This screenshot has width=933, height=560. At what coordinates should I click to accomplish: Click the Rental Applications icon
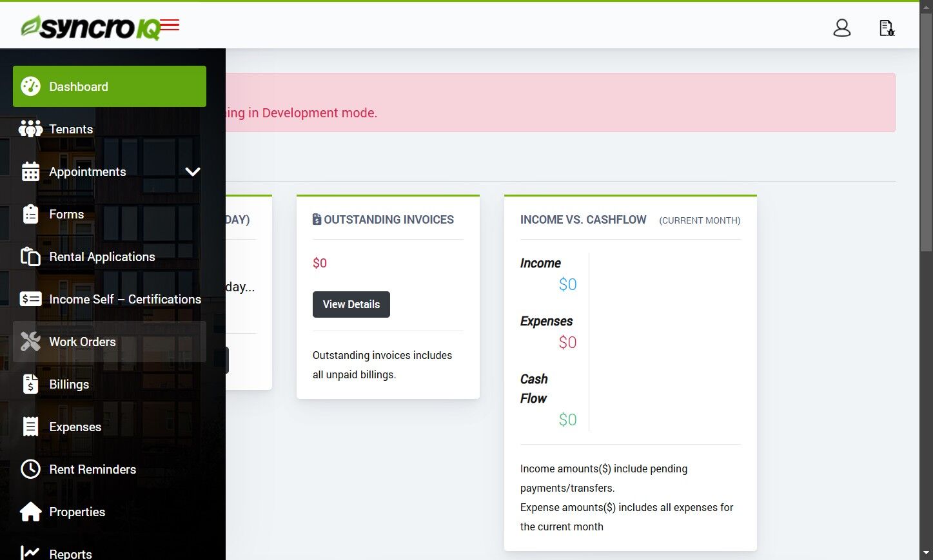30,256
